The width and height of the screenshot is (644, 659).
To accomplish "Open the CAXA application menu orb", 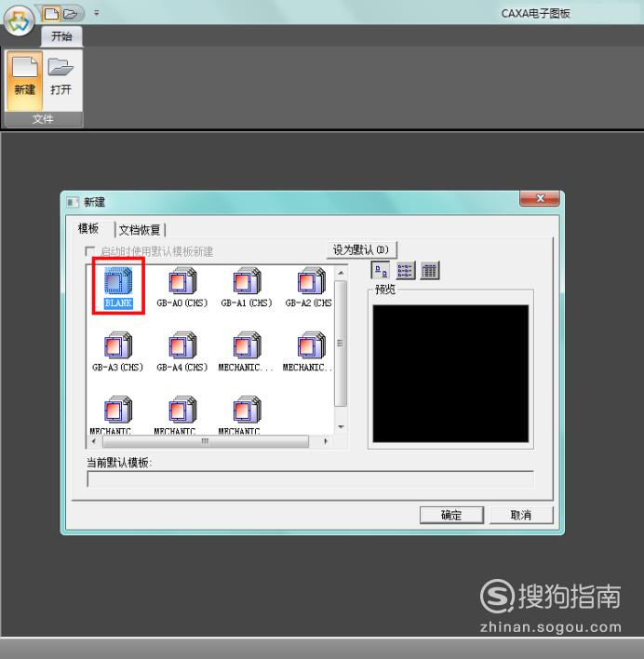I will pyautogui.click(x=19, y=20).
